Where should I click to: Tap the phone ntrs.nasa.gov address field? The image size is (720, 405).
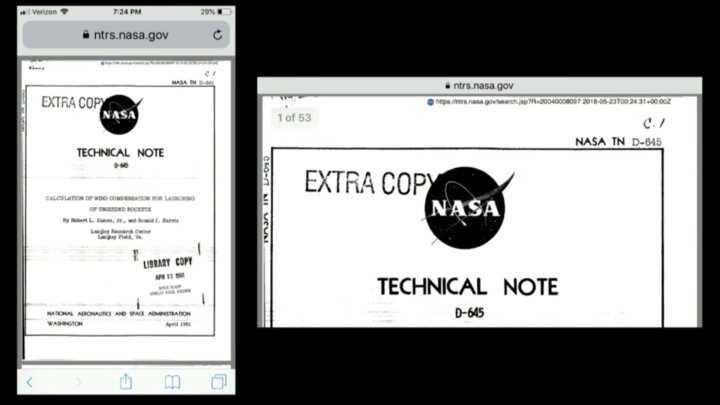click(x=126, y=35)
